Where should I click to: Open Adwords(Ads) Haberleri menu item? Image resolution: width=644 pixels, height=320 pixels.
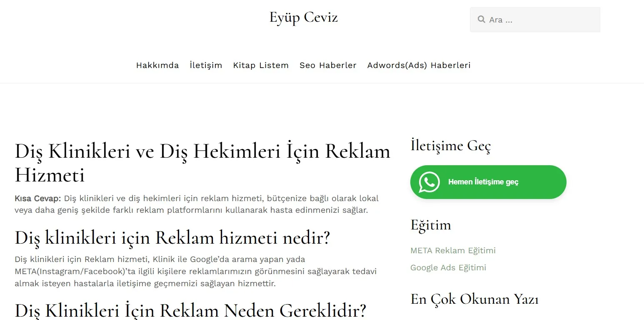click(419, 66)
